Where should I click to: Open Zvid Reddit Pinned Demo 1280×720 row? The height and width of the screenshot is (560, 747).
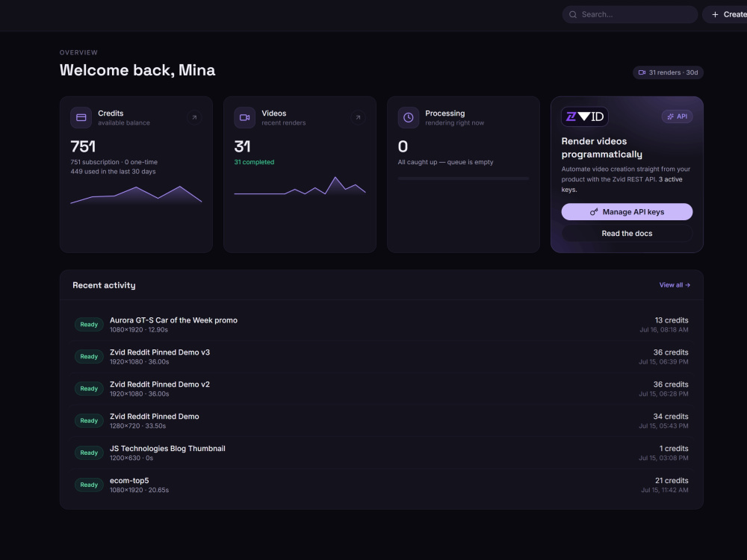(x=381, y=421)
